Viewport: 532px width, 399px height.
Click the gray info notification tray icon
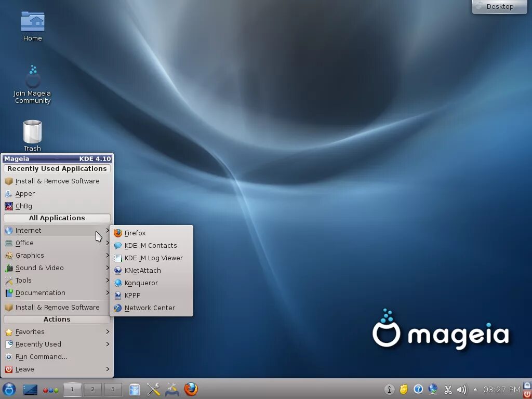[x=389, y=389]
